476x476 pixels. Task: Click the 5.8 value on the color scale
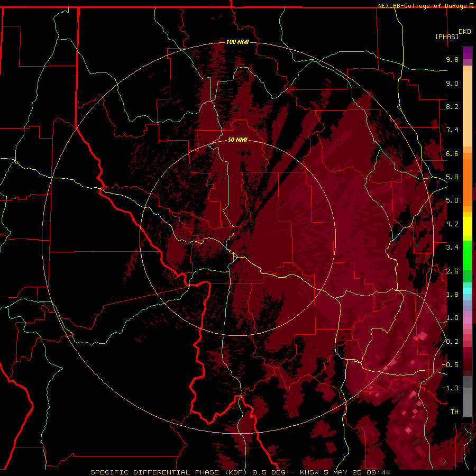coord(452,177)
